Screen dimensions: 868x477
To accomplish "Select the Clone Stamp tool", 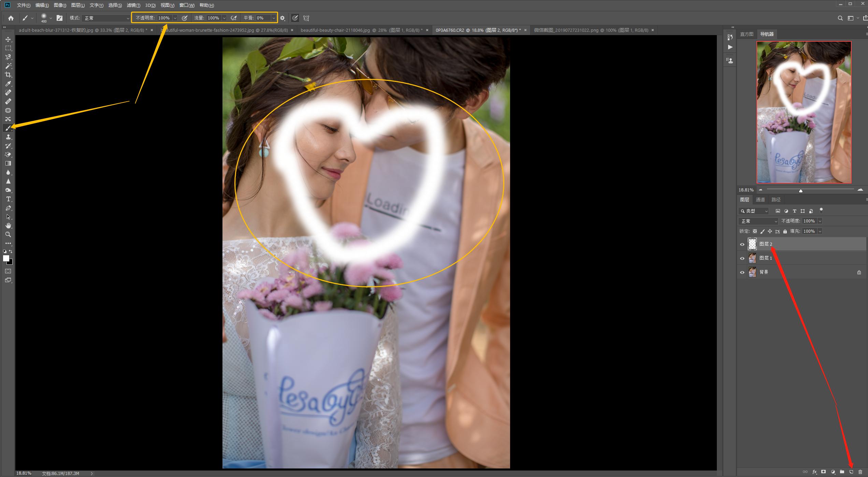I will [x=8, y=137].
